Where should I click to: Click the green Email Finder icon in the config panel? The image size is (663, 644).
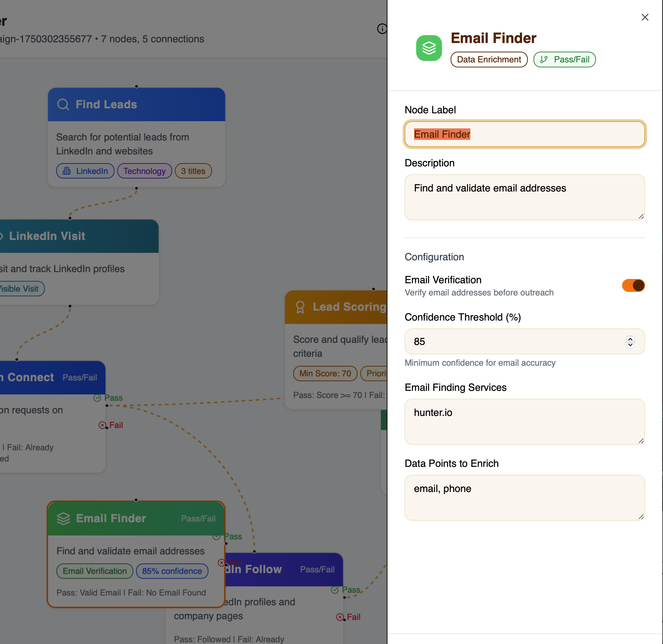point(428,48)
